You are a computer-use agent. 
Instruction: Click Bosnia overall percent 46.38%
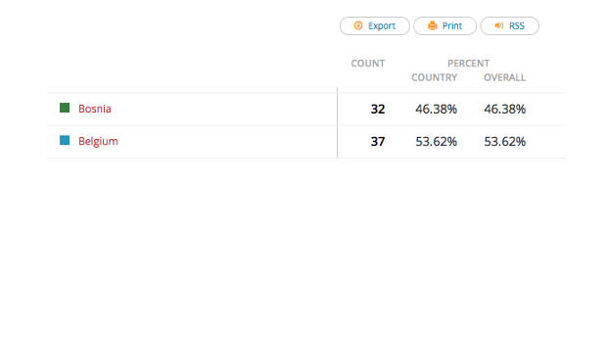505,109
